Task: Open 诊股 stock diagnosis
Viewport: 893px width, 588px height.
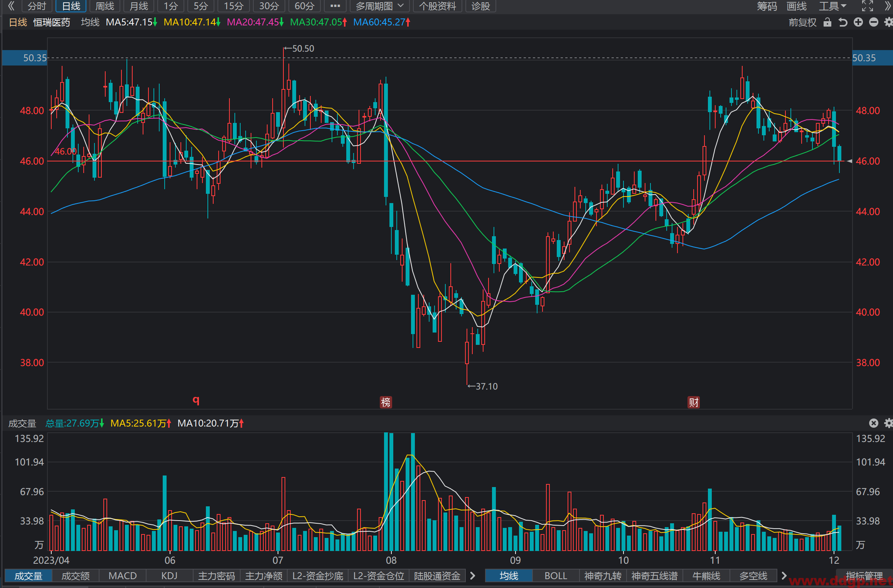Action: (x=480, y=6)
